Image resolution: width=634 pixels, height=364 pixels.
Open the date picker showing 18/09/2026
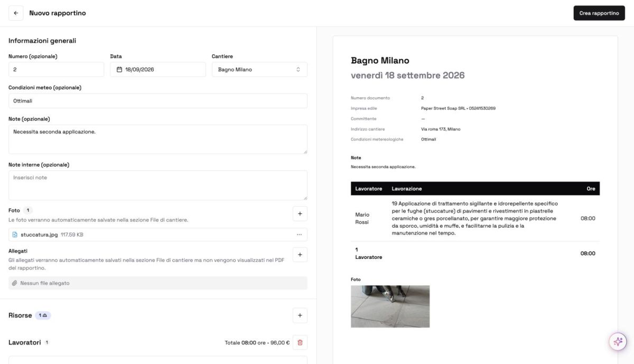click(x=158, y=70)
